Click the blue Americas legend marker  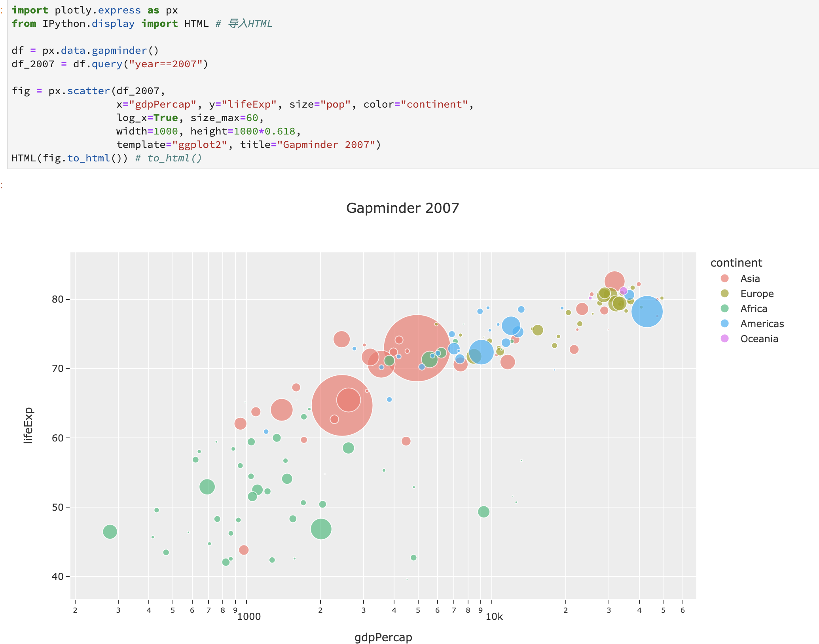(724, 324)
